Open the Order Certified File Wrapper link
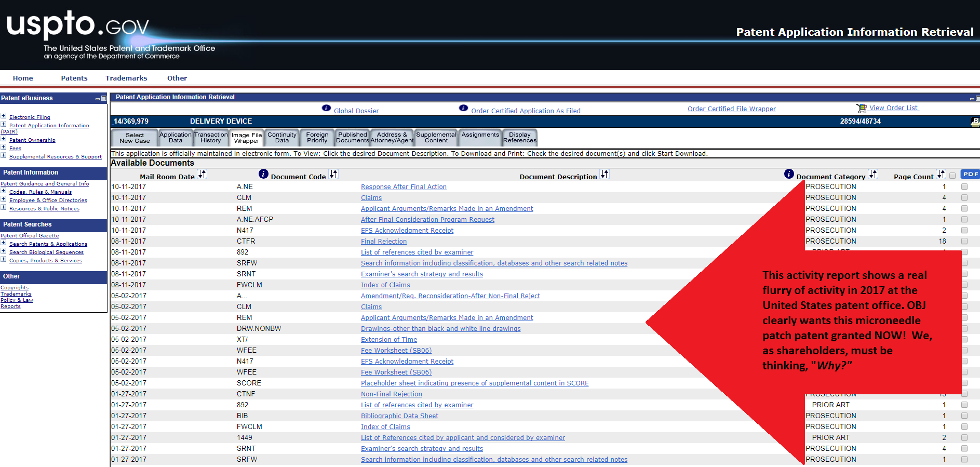980x467 pixels. pos(732,109)
